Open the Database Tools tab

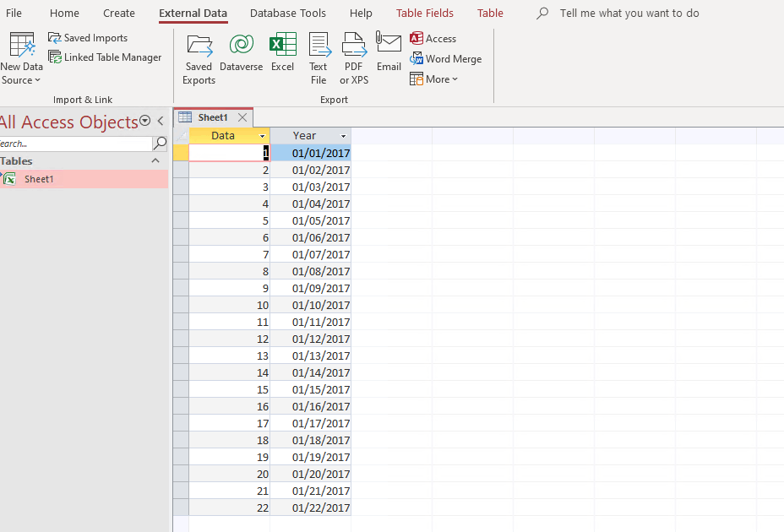click(x=288, y=13)
